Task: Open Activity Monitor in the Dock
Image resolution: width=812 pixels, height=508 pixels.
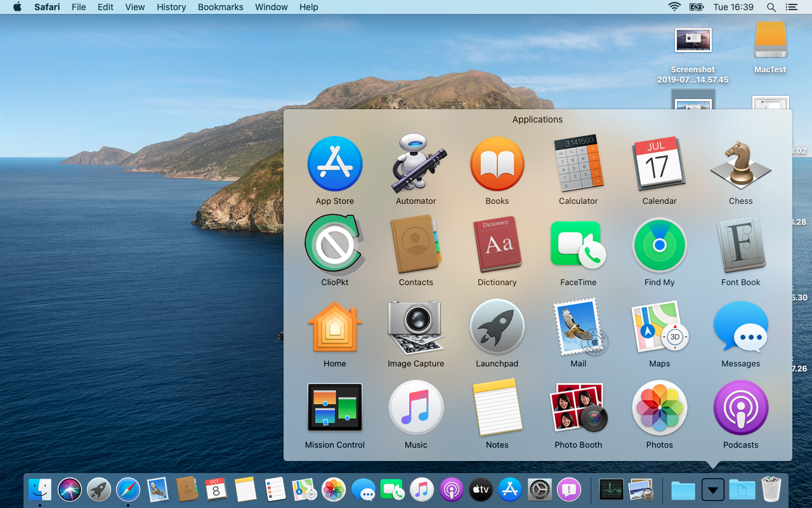Action: (612, 490)
